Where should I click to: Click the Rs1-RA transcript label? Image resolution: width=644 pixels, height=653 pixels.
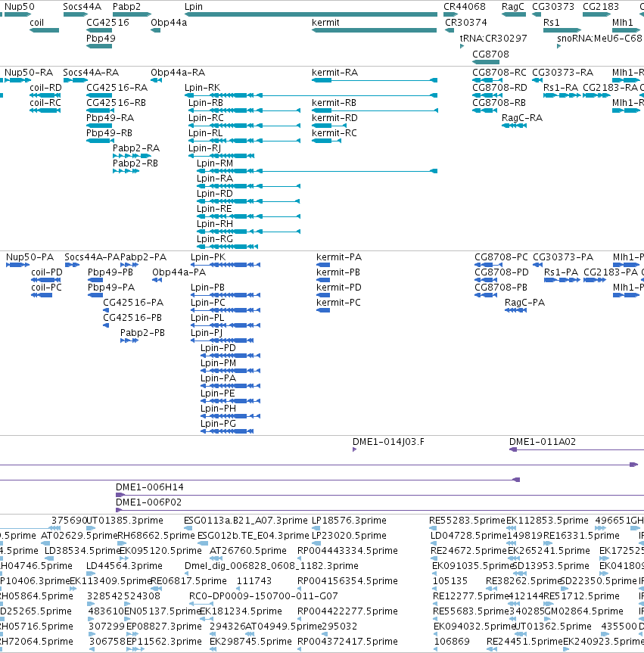[561, 88]
